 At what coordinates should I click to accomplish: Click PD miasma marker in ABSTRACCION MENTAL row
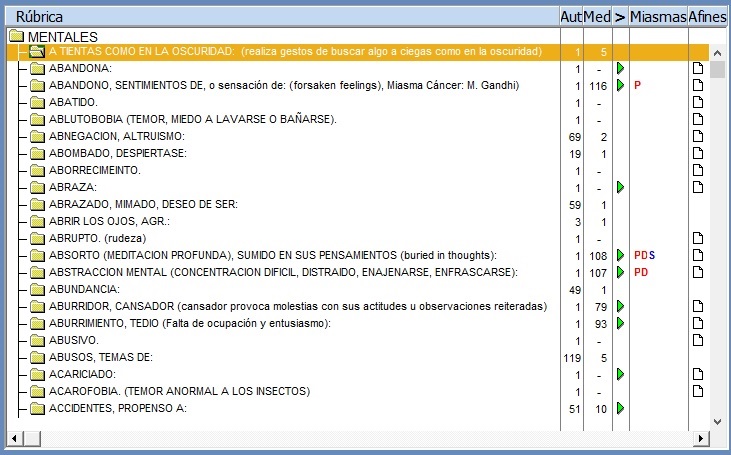coord(641,272)
